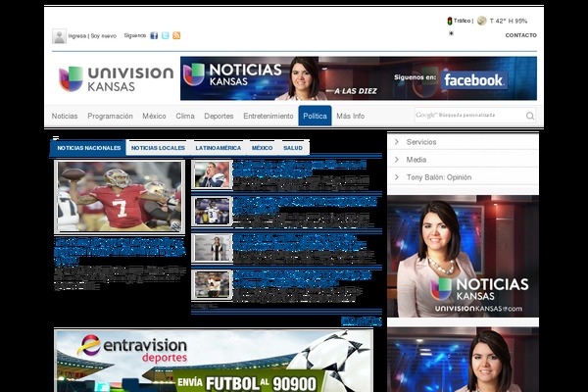
Task: Click the Univision Kansas logo
Action: [116, 78]
